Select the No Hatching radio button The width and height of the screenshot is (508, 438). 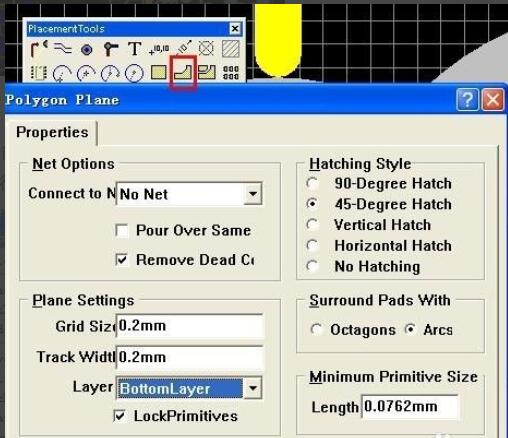pyautogui.click(x=312, y=266)
